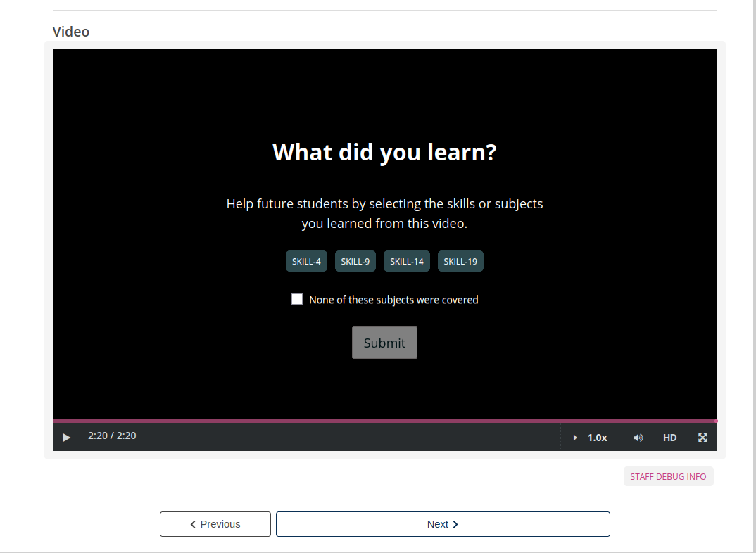756x553 pixels.
Task: Play the video from the player controls
Action: pyautogui.click(x=66, y=437)
